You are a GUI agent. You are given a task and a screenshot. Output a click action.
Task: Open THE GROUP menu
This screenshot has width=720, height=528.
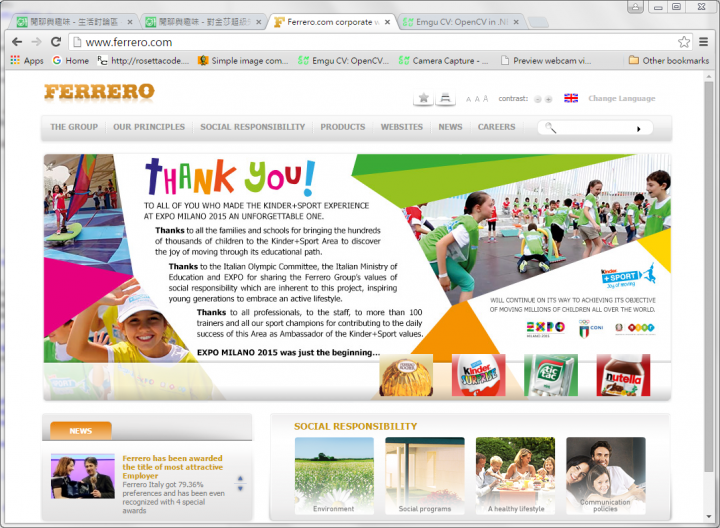tap(74, 127)
